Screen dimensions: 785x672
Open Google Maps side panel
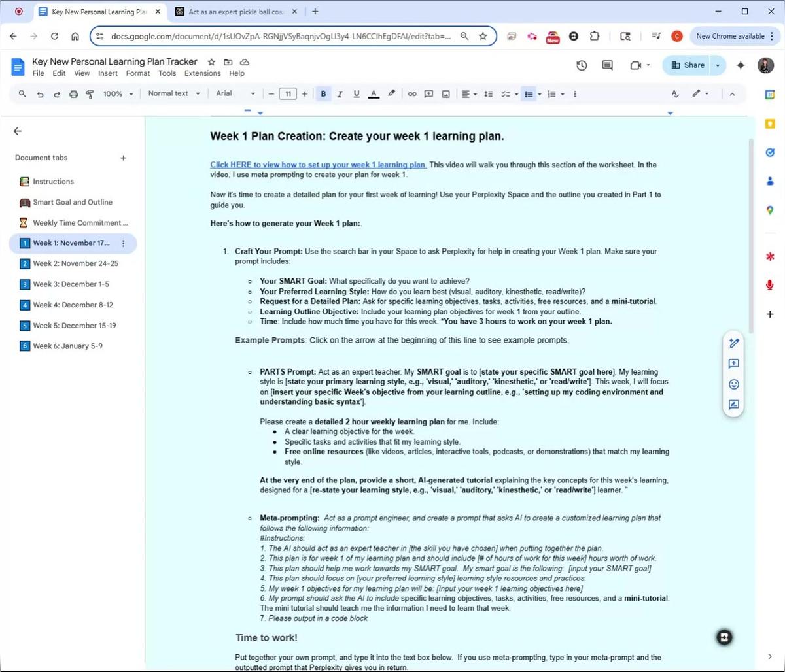point(770,210)
